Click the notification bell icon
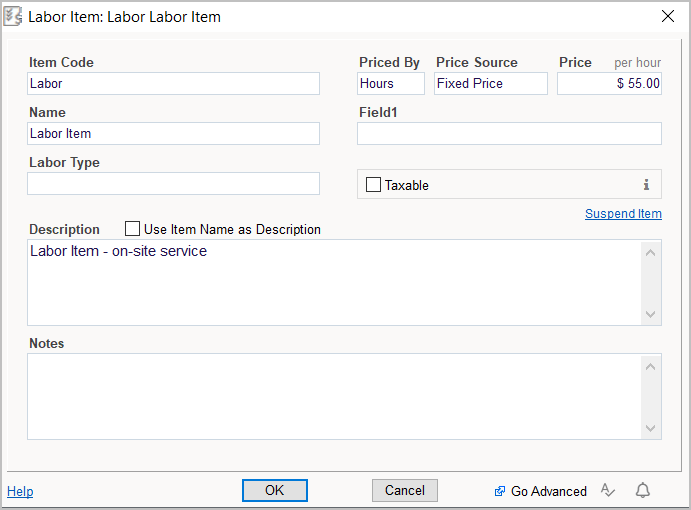This screenshot has width=691, height=510. [643, 490]
